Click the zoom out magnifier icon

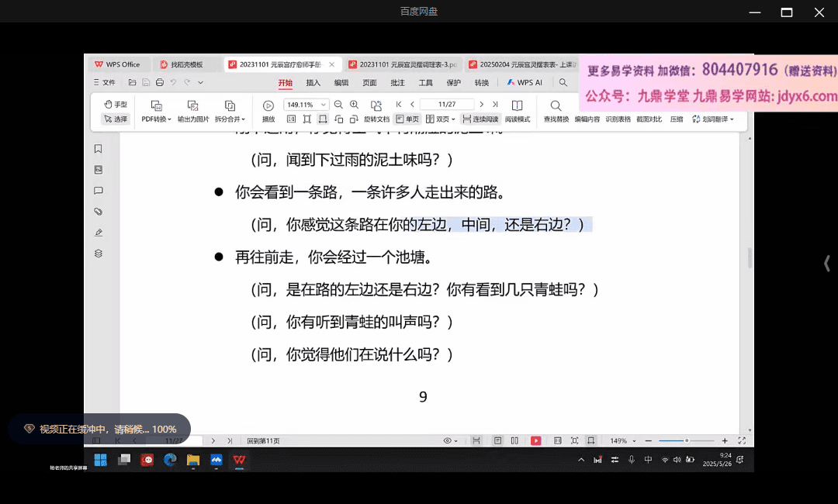(338, 105)
